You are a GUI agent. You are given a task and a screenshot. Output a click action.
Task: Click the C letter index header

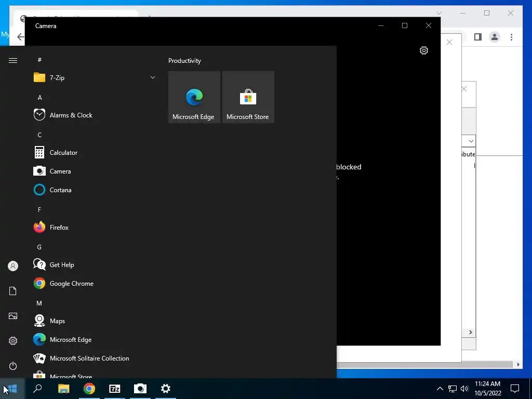click(39, 135)
